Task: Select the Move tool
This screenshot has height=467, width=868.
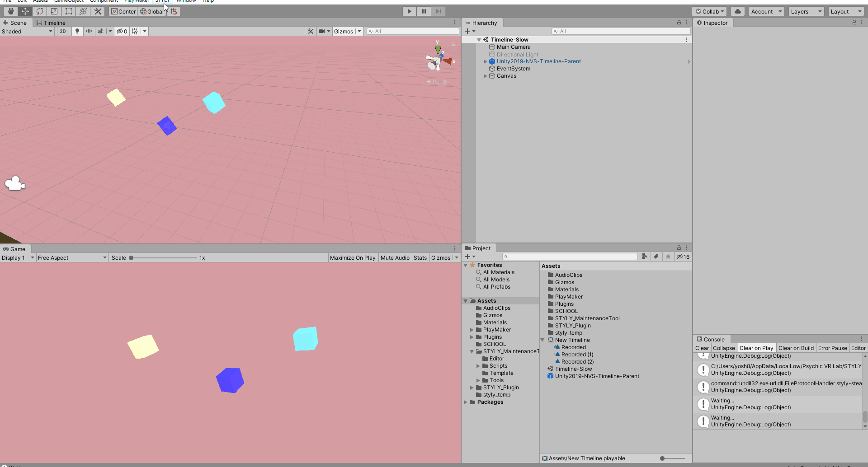Action: tap(25, 11)
